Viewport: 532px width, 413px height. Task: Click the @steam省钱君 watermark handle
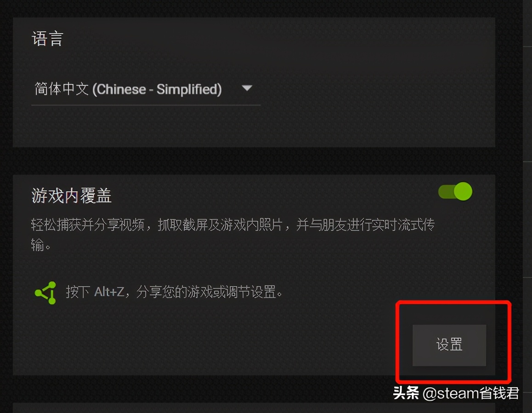(x=471, y=394)
